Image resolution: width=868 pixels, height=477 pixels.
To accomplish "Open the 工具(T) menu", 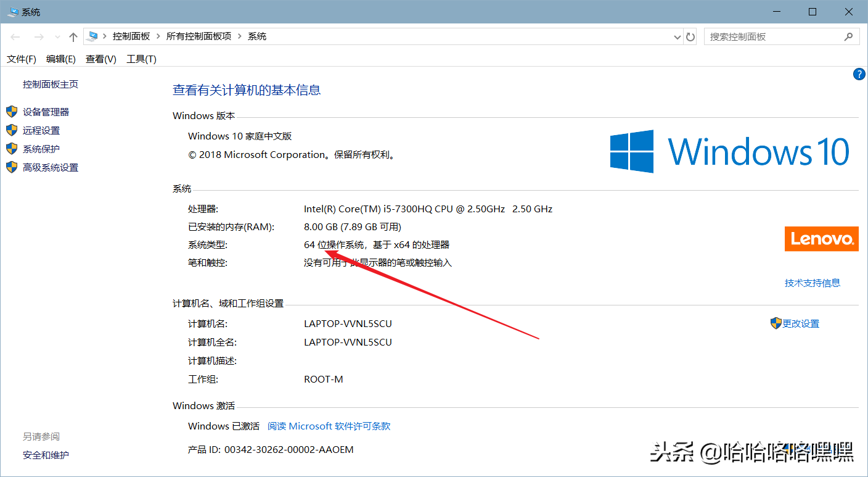I will click(141, 59).
